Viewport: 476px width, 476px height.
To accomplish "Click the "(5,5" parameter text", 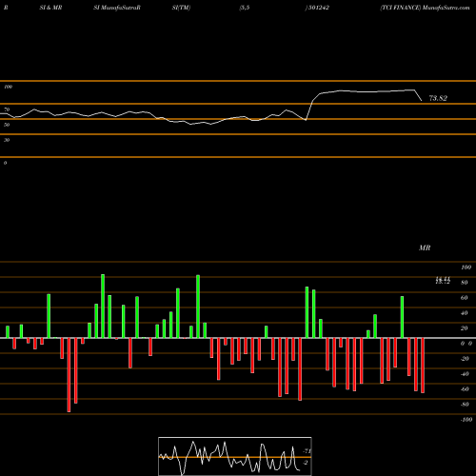I will pos(245,8).
